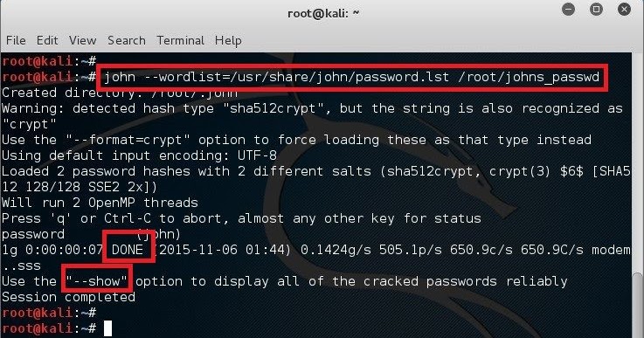Click the "--format=crypt" option text

(128, 140)
